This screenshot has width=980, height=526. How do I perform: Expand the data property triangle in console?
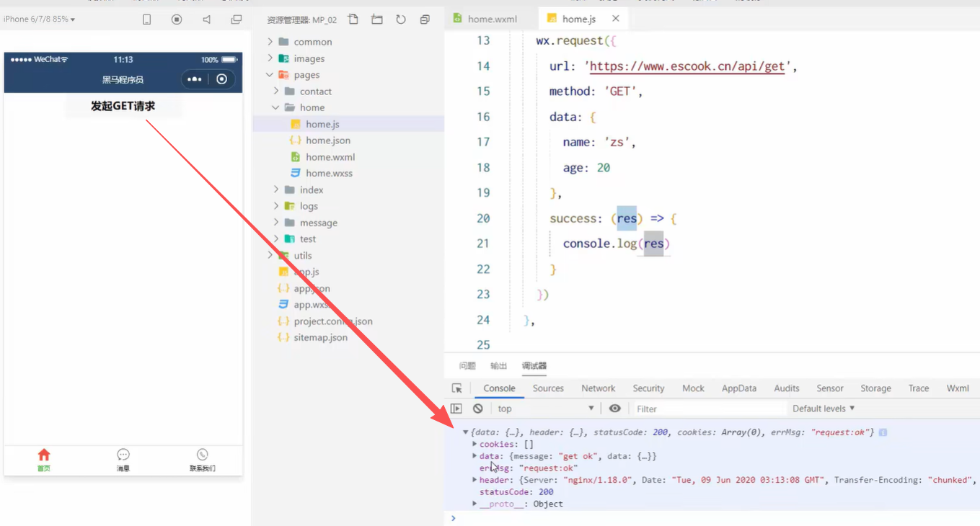tap(474, 456)
